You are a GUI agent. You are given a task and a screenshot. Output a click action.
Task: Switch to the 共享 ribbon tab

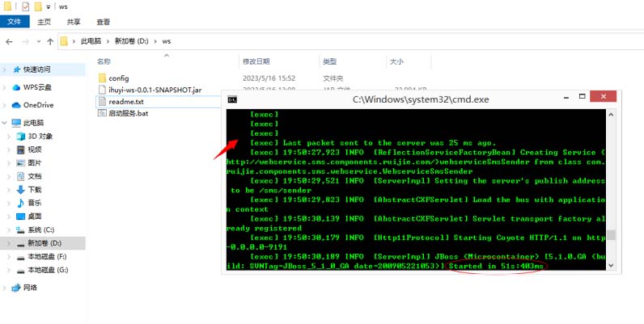point(74,22)
